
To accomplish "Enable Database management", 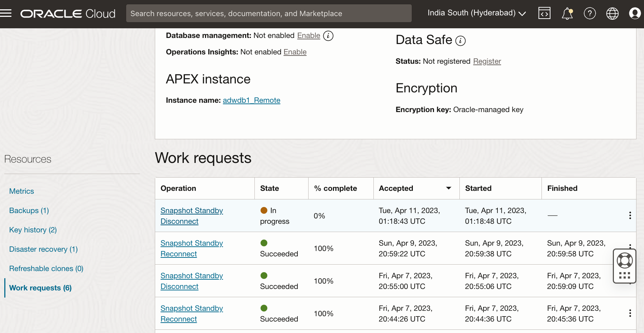I will (x=309, y=35).
